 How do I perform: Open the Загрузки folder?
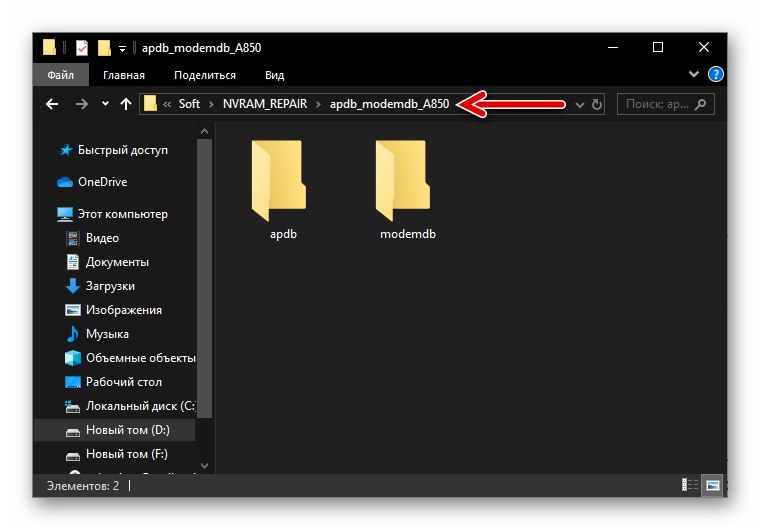100,286
